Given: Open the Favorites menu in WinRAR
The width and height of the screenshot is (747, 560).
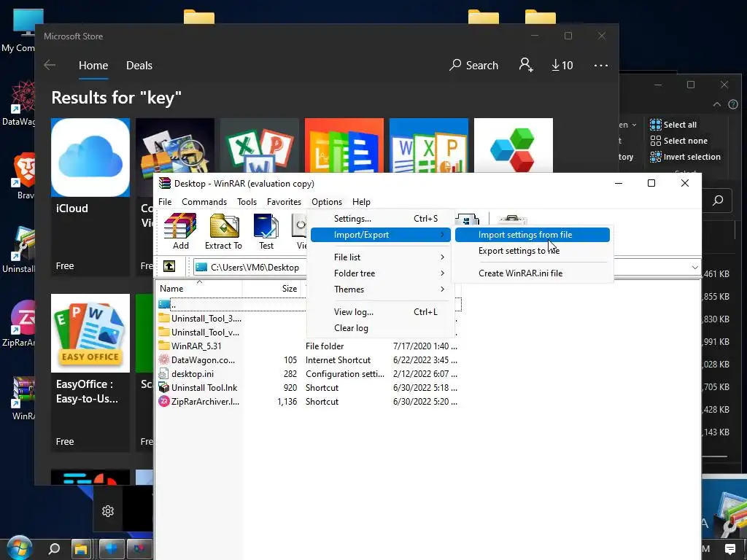Looking at the screenshot, I should coord(284,202).
